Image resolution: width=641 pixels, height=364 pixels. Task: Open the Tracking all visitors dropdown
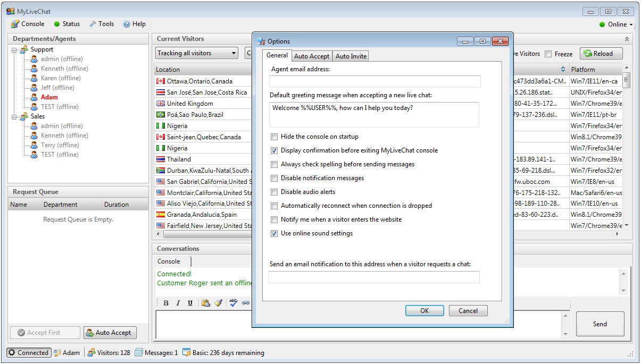[x=197, y=53]
